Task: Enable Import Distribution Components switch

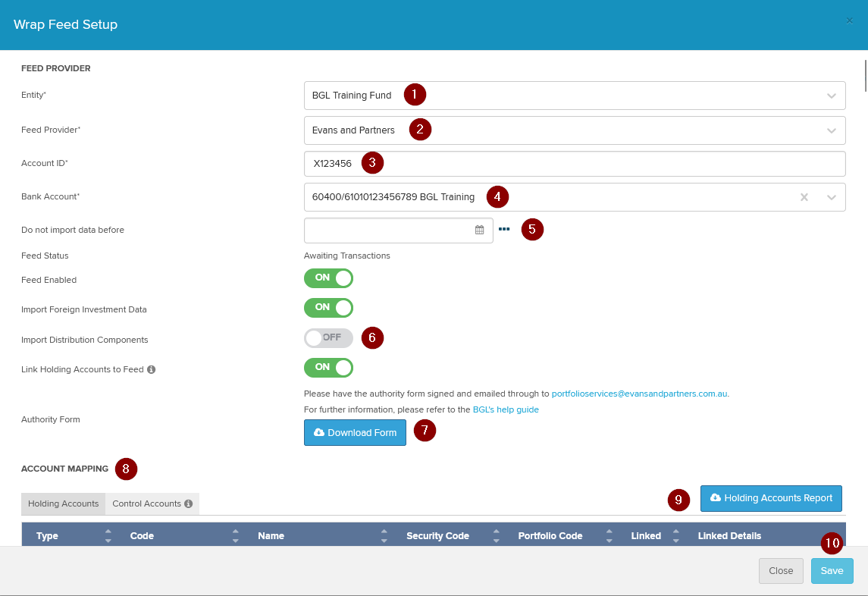Action: pos(328,338)
